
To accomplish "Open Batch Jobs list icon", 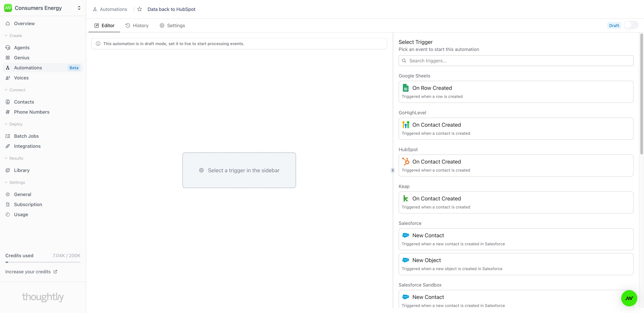I will 8,136.
